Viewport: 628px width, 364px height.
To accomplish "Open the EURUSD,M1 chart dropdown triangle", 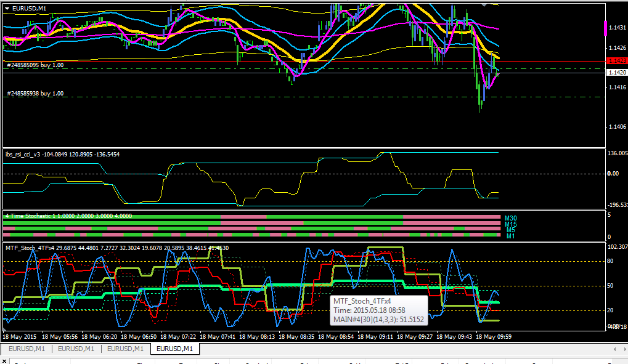I will [7, 9].
